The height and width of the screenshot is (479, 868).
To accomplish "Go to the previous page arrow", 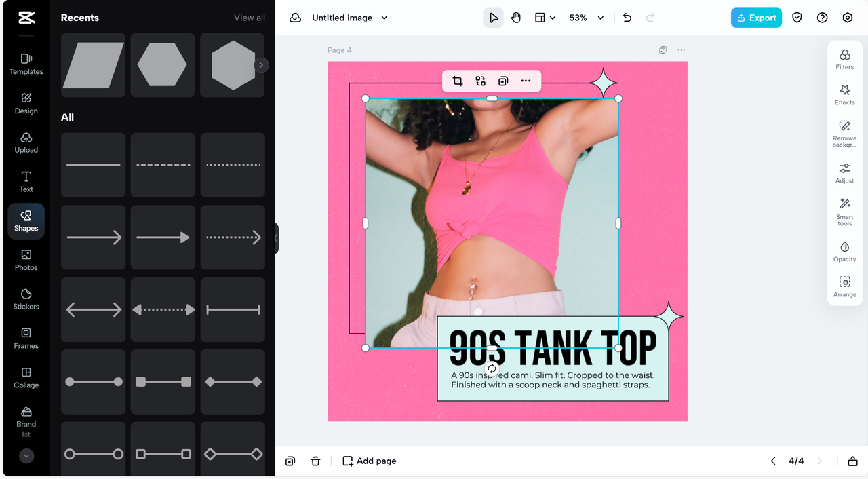I will [x=773, y=461].
